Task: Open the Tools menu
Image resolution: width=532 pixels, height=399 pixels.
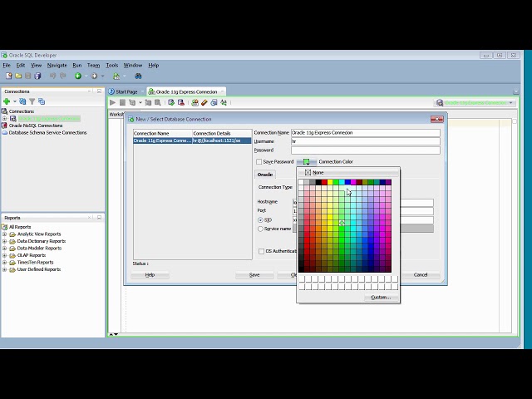Action: [112, 65]
